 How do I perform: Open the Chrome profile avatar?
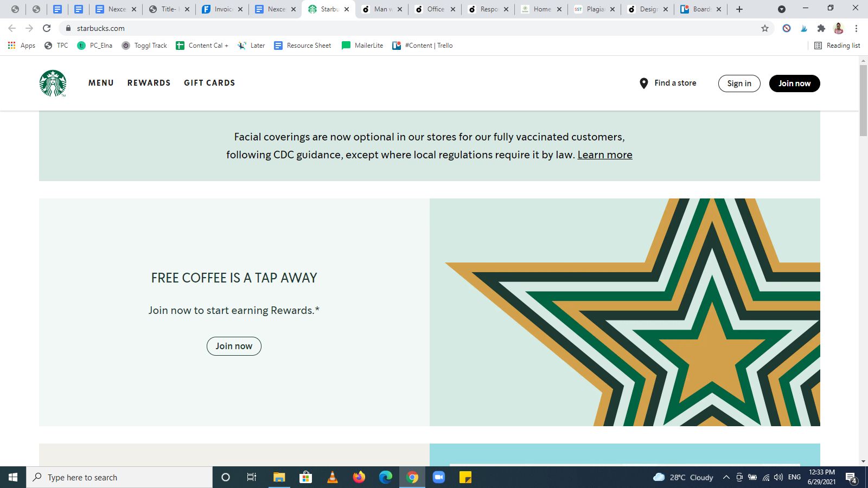[839, 28]
